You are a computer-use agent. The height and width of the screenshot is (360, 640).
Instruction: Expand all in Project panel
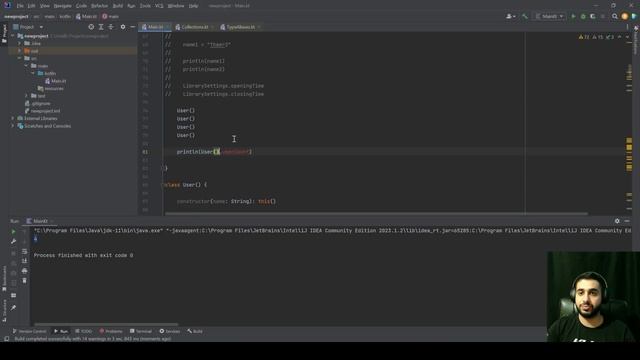(101, 27)
